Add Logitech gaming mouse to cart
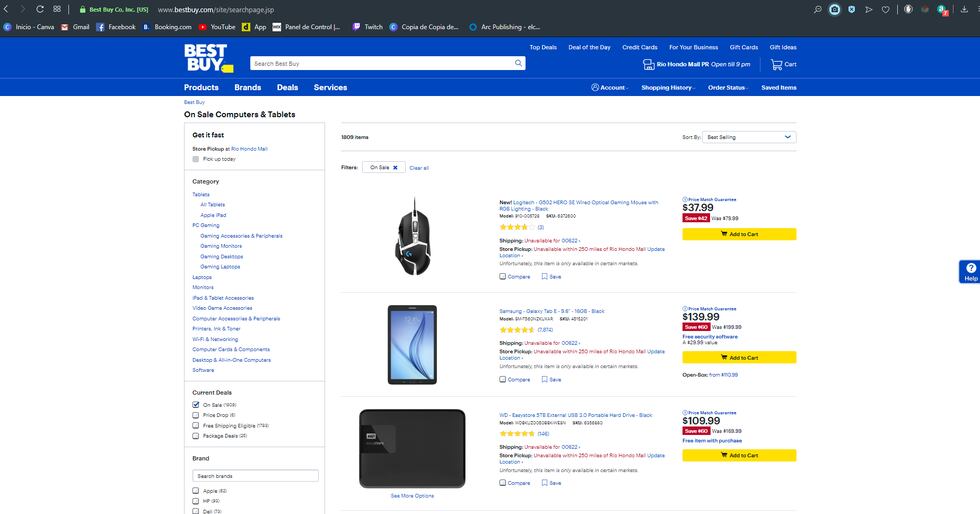The width and height of the screenshot is (980, 514). coord(739,234)
